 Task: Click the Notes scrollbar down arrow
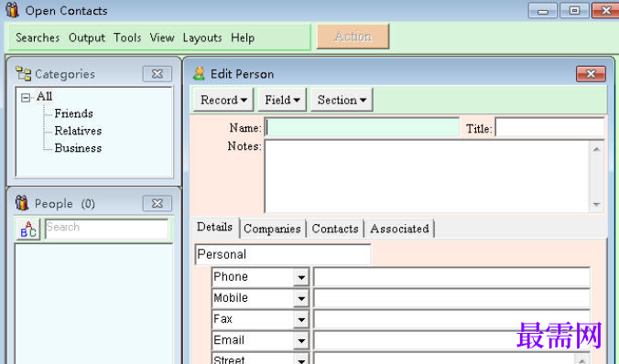596,204
